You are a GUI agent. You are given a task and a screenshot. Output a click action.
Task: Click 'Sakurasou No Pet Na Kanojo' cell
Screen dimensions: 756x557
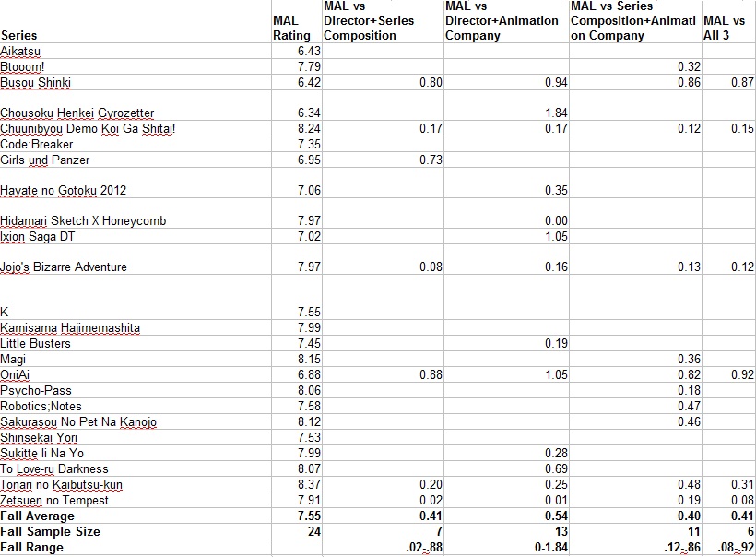pos(136,421)
